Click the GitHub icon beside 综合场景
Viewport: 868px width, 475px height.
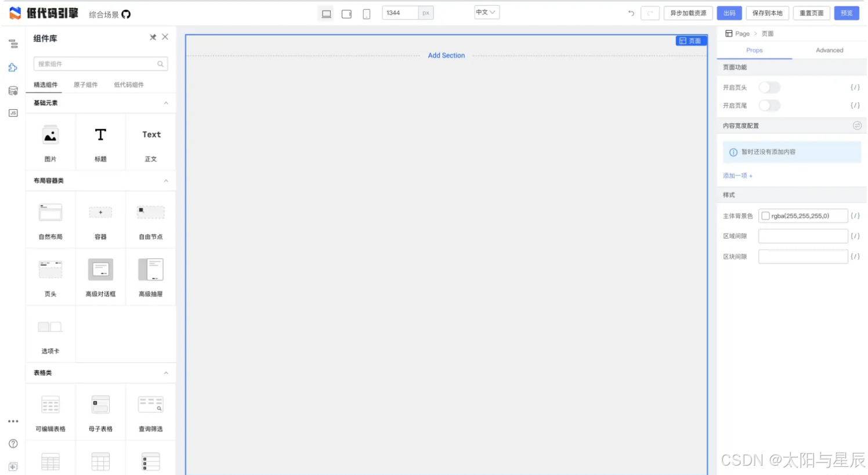click(x=126, y=15)
